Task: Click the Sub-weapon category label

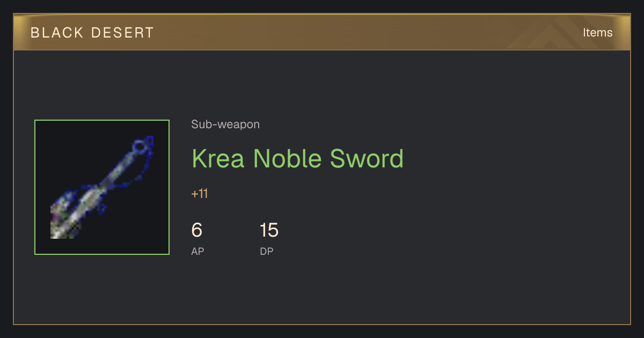Action: coord(225,124)
